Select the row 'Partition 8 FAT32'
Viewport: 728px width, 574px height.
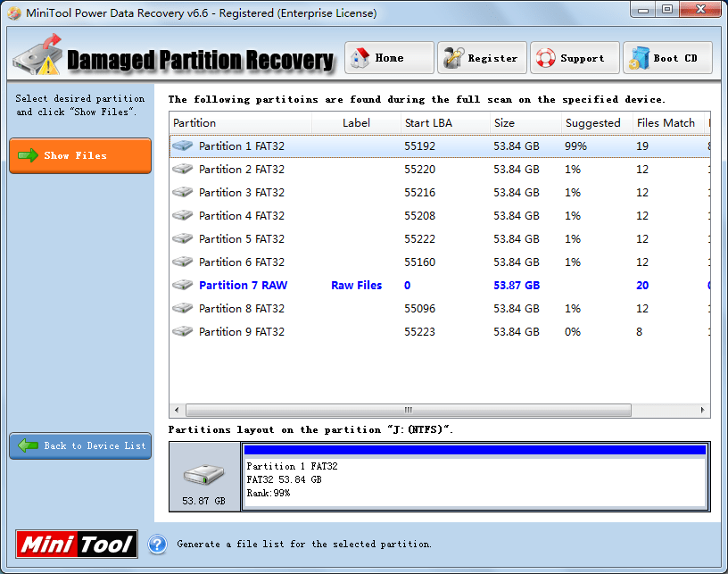pyautogui.click(x=440, y=308)
